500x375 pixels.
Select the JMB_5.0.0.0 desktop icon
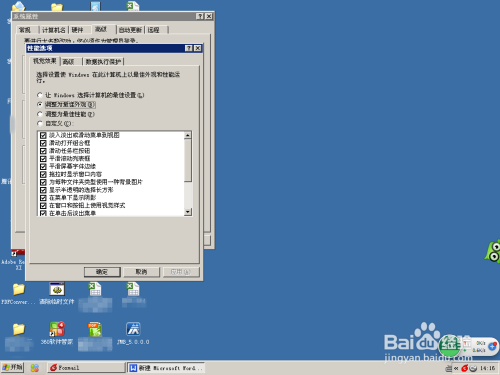point(133,329)
